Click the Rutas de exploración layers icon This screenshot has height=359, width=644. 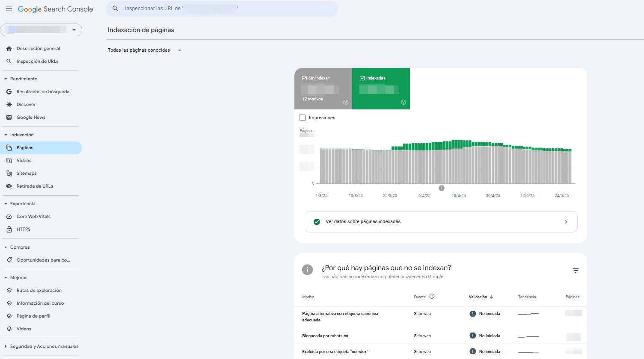(x=9, y=291)
